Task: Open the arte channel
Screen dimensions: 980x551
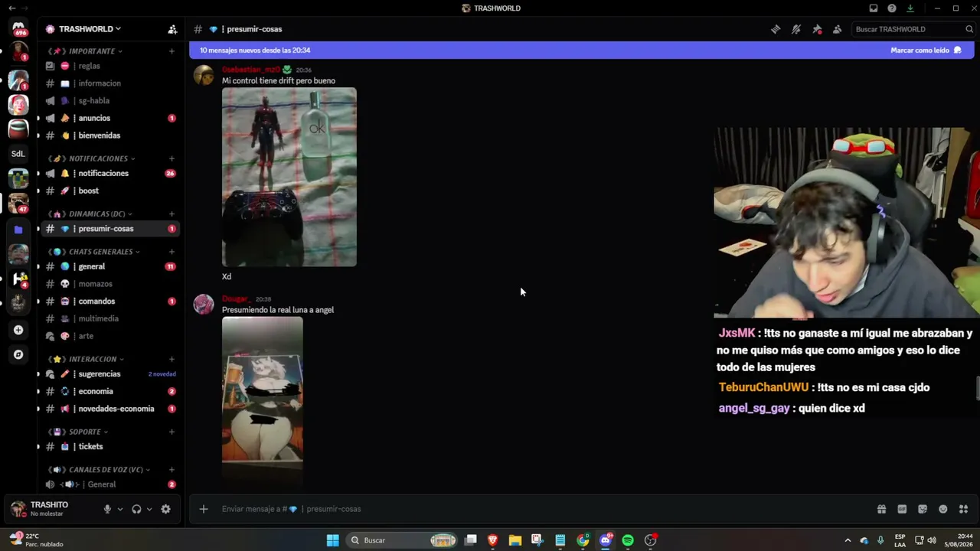Action: coord(110,336)
